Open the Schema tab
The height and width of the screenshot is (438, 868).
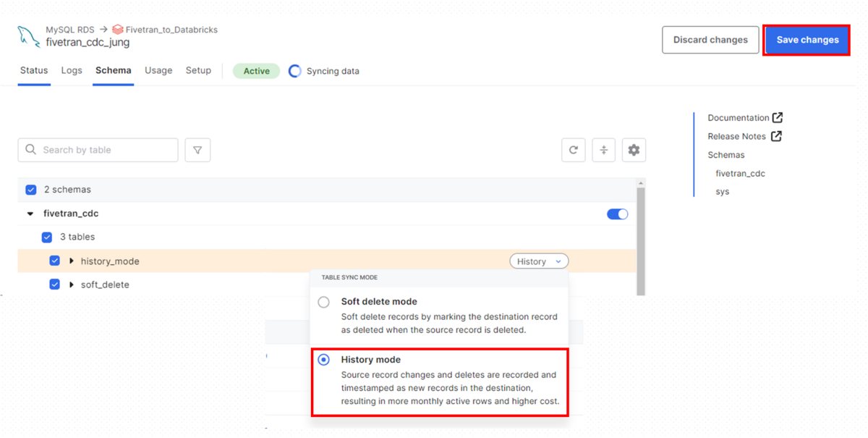coord(114,71)
